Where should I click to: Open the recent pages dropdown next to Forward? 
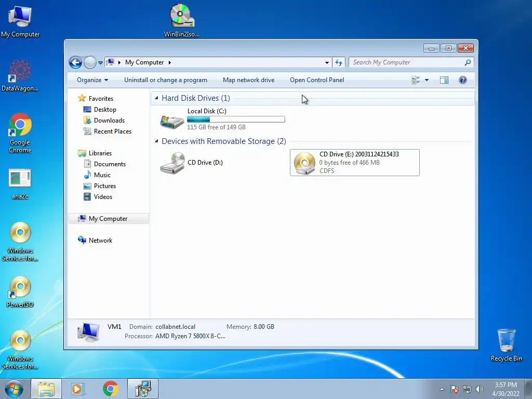(100, 63)
